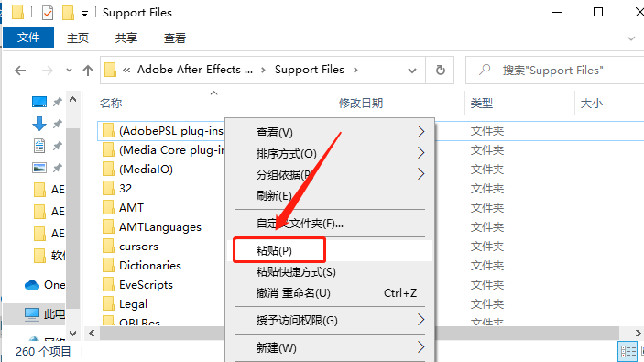Expand the ribbon with the chevron
The height and width of the screenshot is (362, 644).
click(x=631, y=38)
